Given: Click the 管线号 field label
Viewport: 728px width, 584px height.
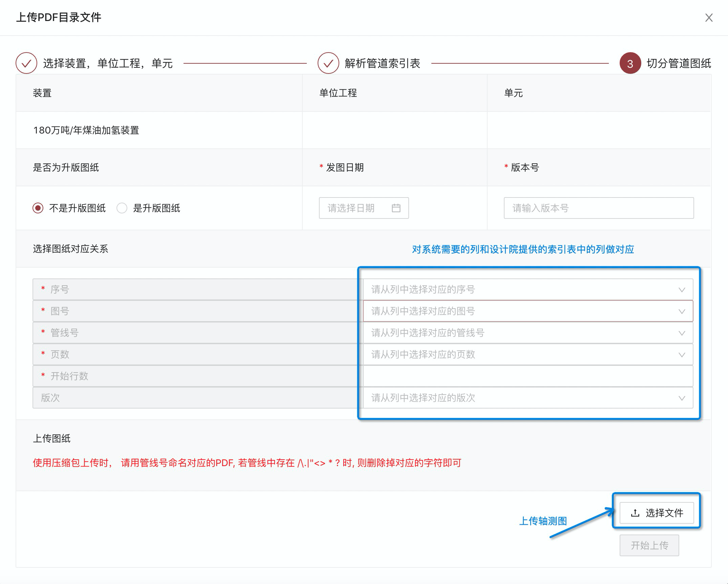Looking at the screenshot, I should pyautogui.click(x=64, y=333).
